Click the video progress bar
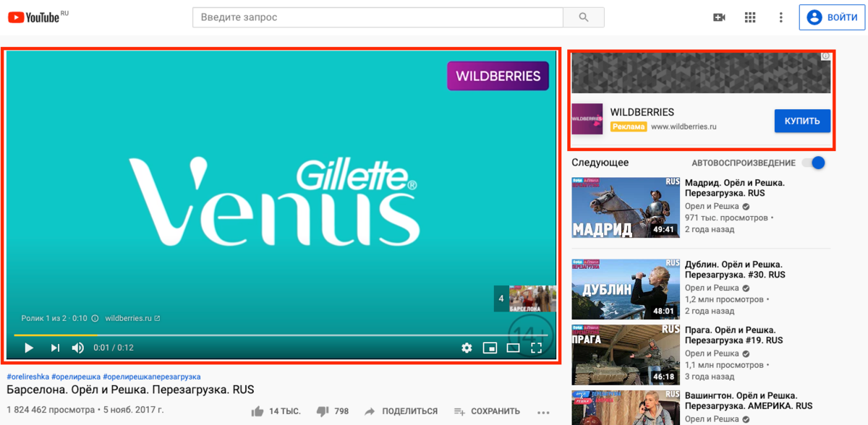This screenshot has height=425, width=868. click(283, 335)
